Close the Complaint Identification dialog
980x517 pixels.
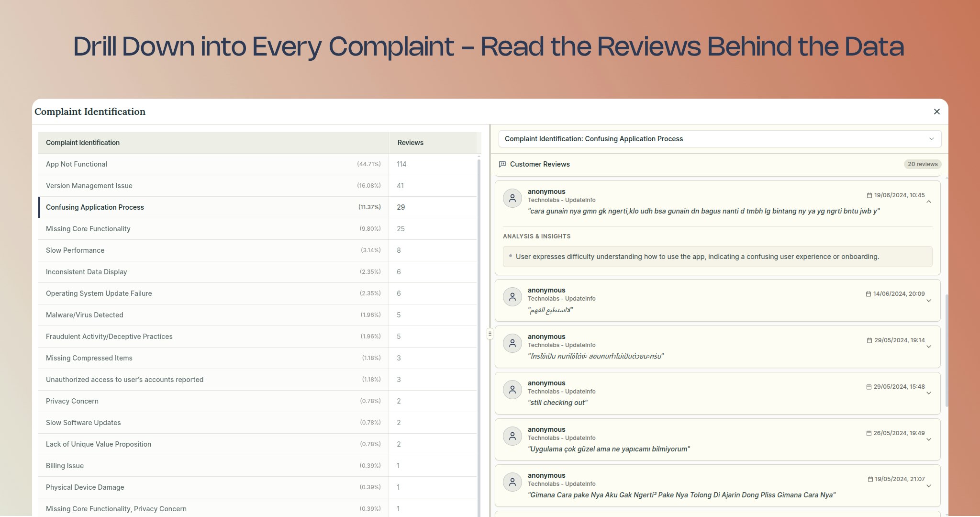tap(936, 112)
